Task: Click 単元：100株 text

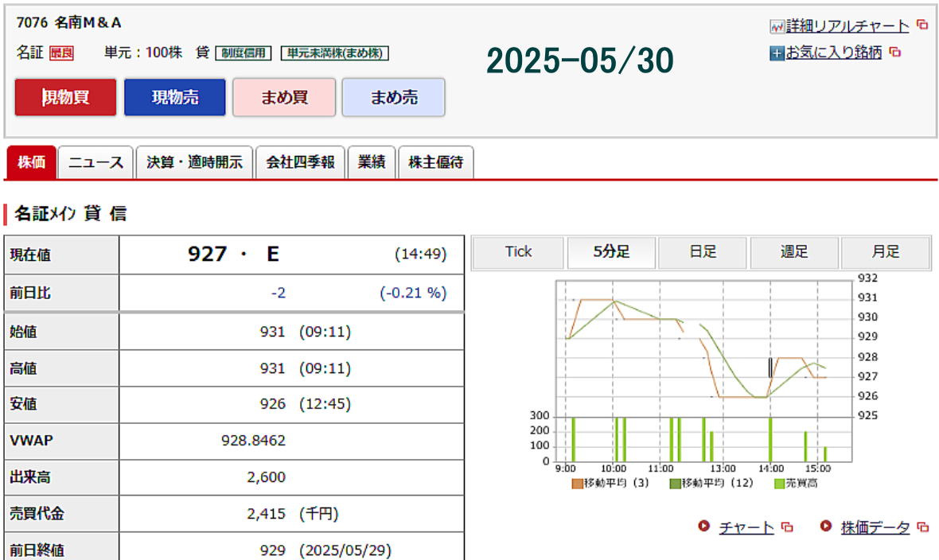Action: [x=143, y=52]
